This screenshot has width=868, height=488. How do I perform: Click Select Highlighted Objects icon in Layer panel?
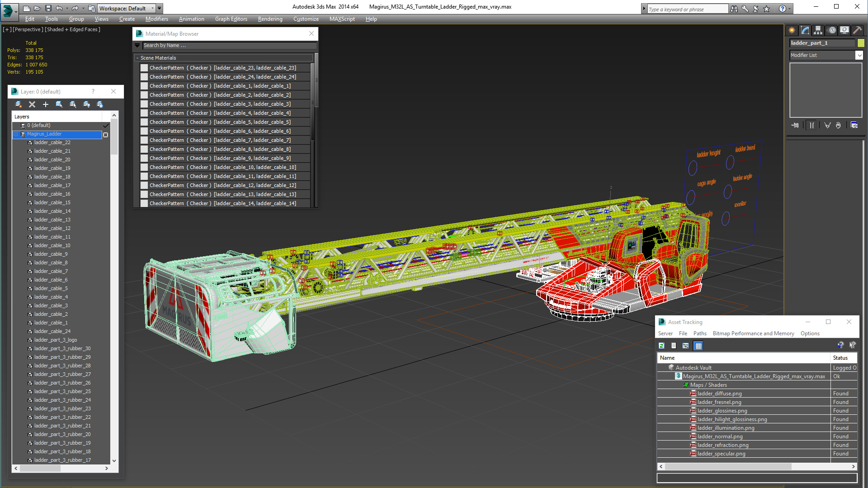(x=59, y=104)
